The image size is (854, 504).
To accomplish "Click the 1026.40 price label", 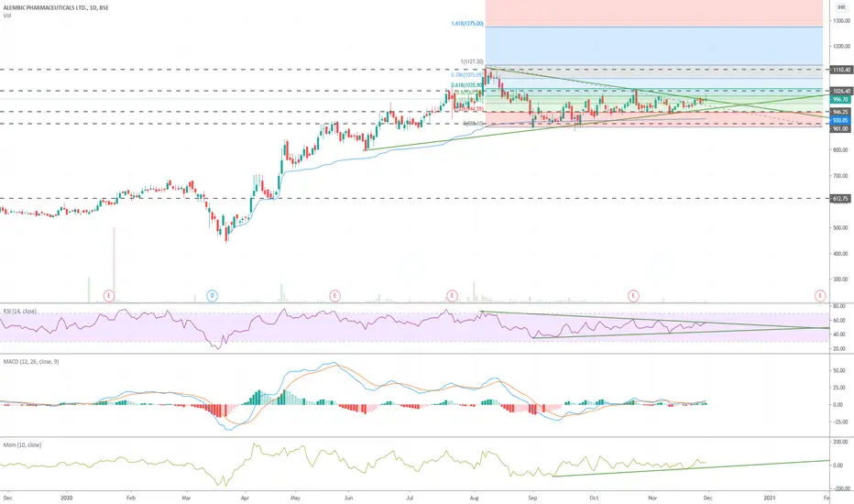I will (x=841, y=91).
